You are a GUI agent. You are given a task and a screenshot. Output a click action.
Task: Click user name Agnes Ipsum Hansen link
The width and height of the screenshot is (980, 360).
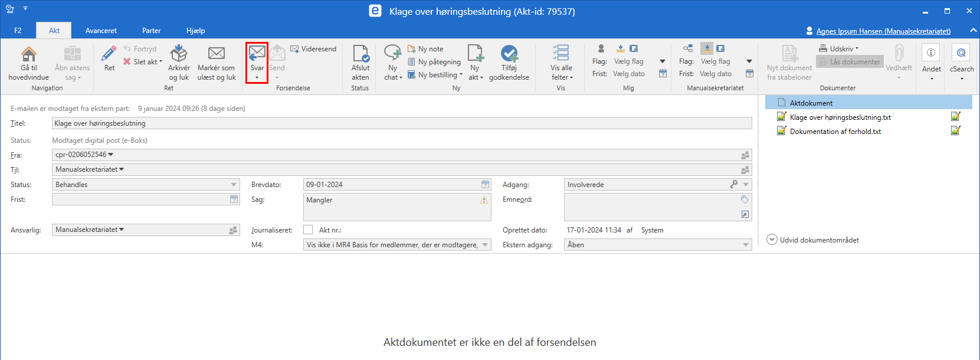883,31
